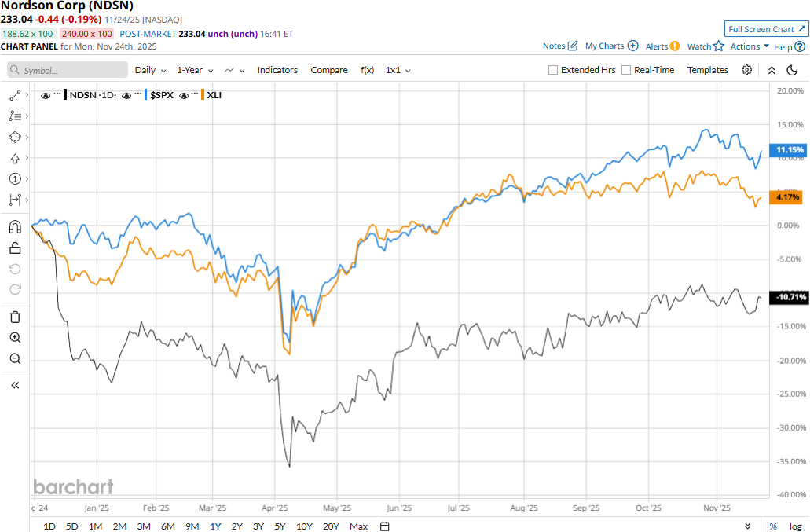Toggle percent scale mode
Screen dimensions: 810x532
773,526
